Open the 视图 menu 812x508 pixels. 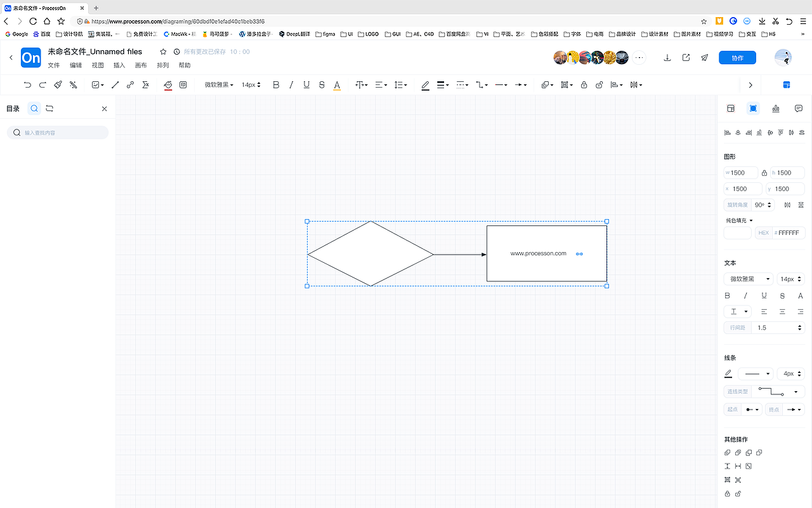[98, 65]
